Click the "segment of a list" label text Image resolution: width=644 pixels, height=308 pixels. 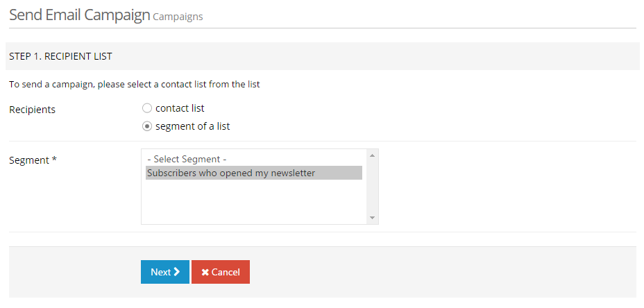(192, 126)
